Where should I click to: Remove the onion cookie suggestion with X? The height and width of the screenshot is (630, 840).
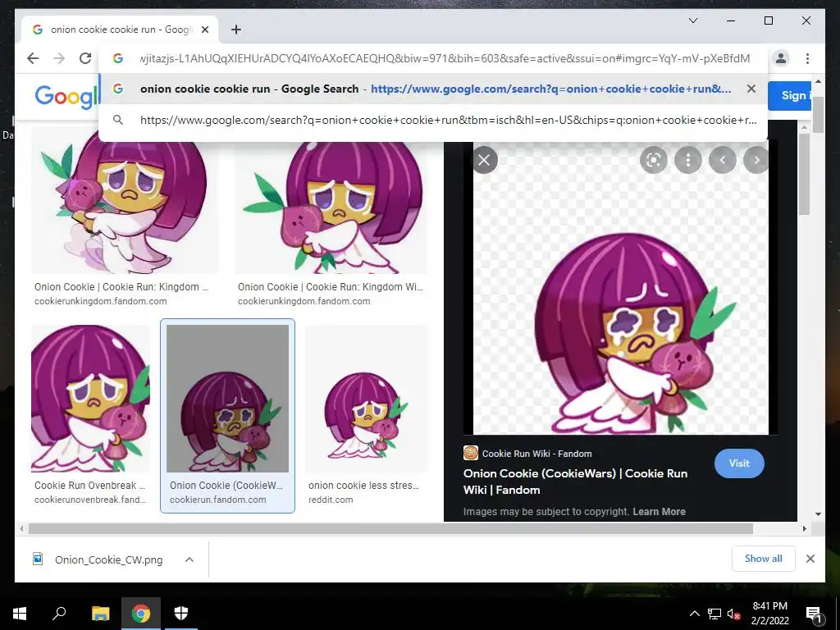(751, 89)
